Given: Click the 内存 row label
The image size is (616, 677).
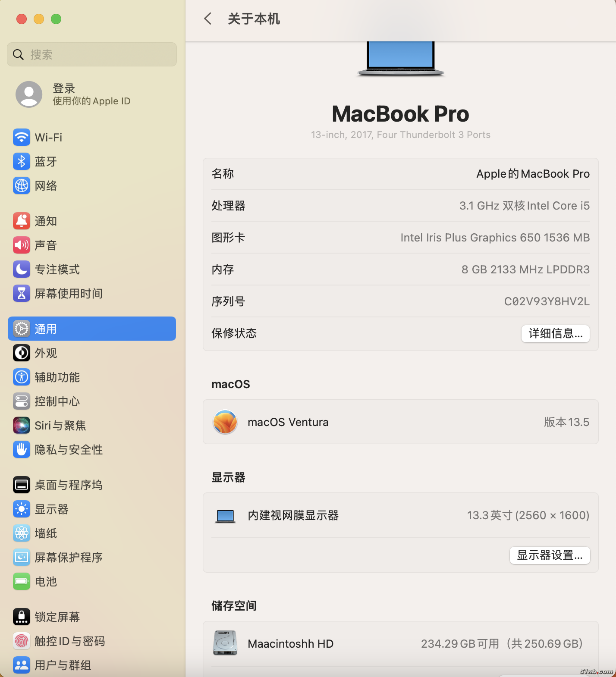Looking at the screenshot, I should point(223,270).
